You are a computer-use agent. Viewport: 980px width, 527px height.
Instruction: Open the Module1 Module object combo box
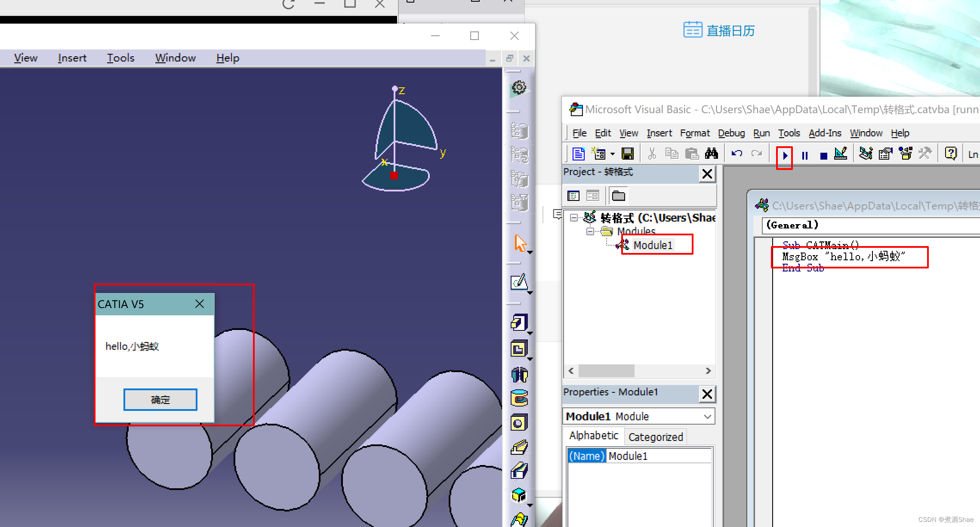pos(639,416)
